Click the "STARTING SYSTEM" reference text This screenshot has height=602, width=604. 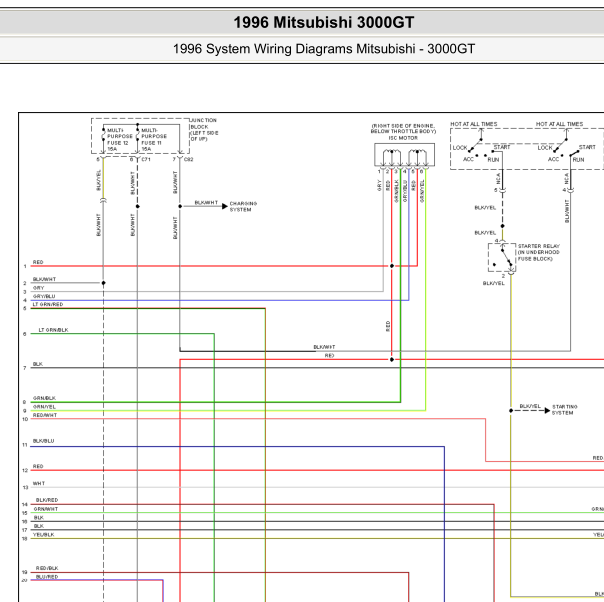(x=565, y=409)
